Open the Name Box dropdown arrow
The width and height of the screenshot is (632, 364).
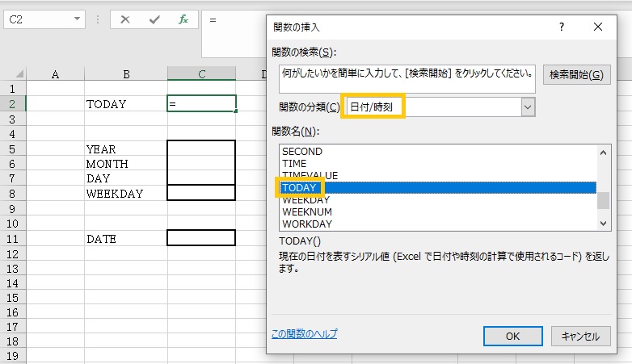click(x=77, y=19)
